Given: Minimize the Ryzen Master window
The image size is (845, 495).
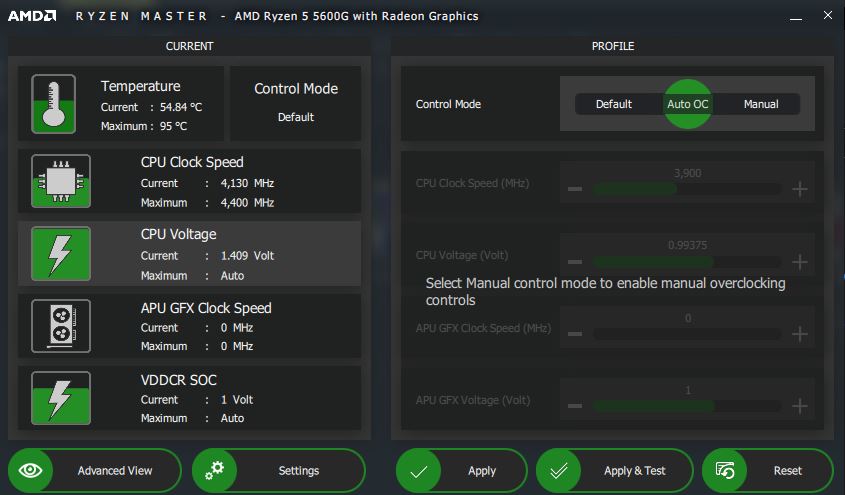Looking at the screenshot, I should tap(794, 16).
